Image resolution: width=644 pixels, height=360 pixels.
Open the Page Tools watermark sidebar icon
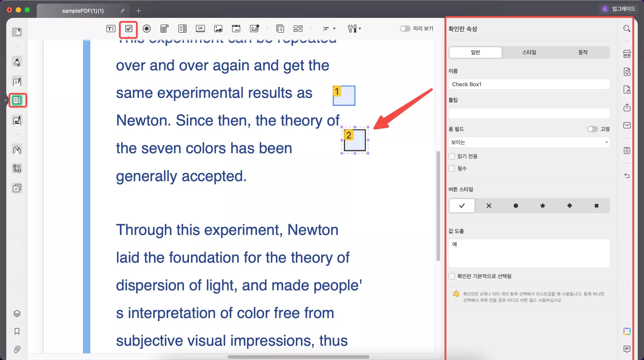point(17,188)
